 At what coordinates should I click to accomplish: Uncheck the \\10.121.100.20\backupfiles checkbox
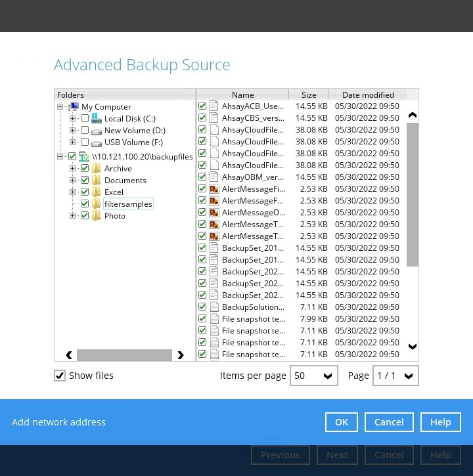[72, 156]
